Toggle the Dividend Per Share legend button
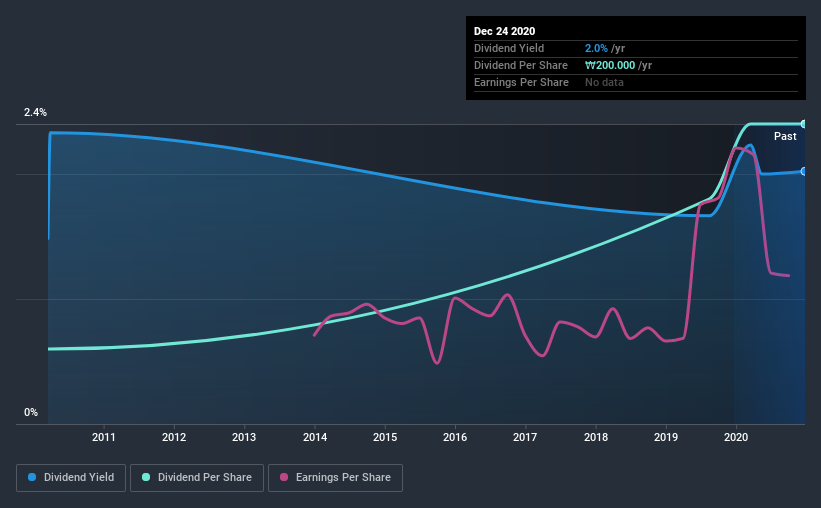Viewport: 821px width, 508px height. [197, 478]
